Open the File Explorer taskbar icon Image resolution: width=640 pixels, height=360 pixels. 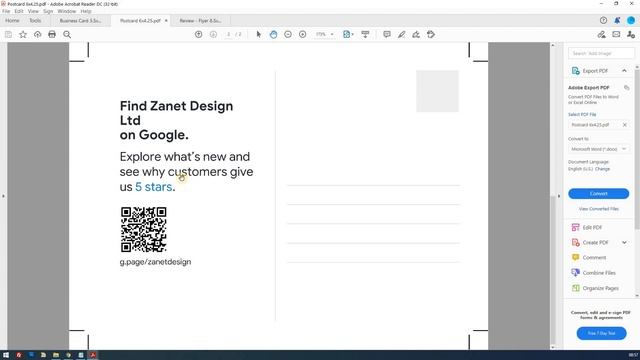click(56, 355)
